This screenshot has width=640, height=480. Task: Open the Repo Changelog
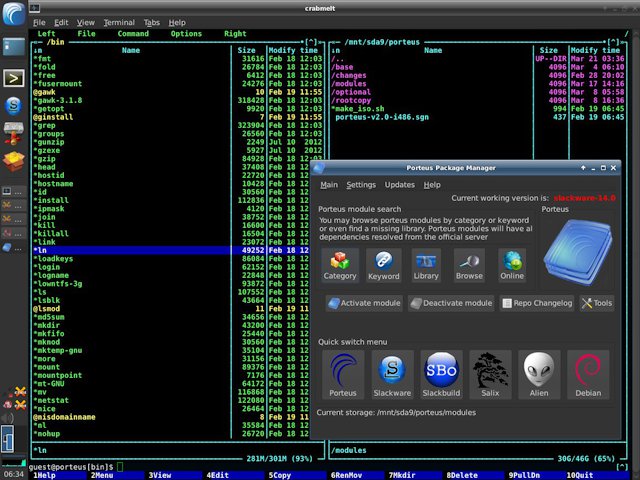click(537, 303)
